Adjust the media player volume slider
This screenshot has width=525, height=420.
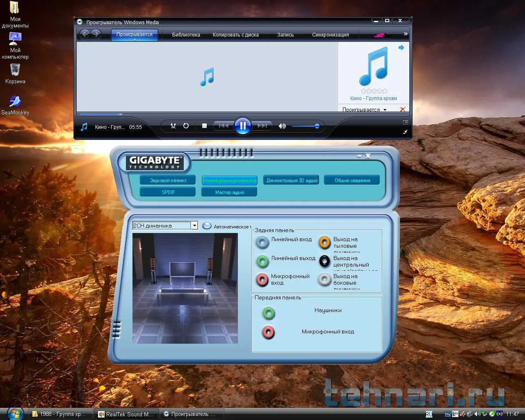306,126
